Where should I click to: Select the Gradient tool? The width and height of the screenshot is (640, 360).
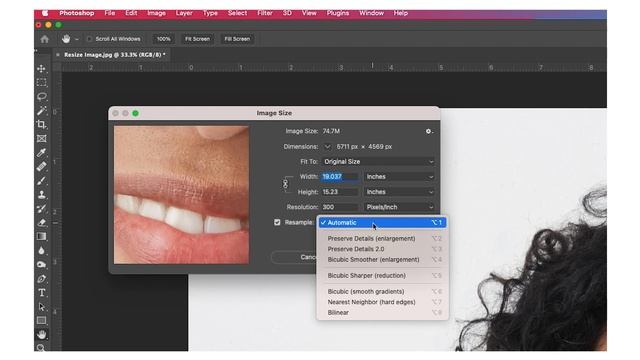pyautogui.click(x=42, y=237)
